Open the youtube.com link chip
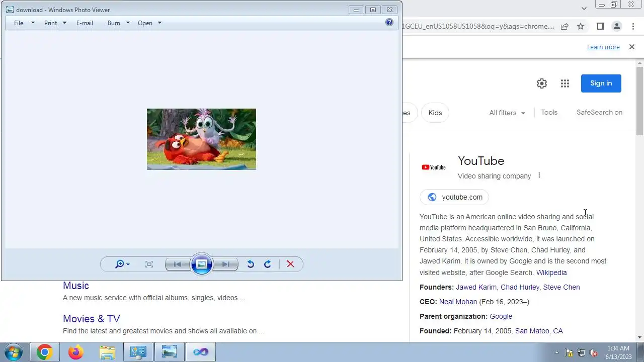 point(454,197)
